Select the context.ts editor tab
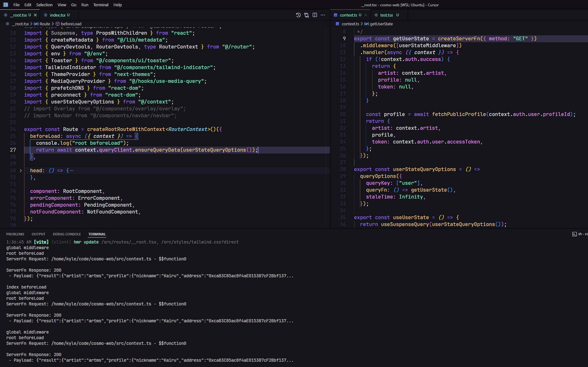 350,15
